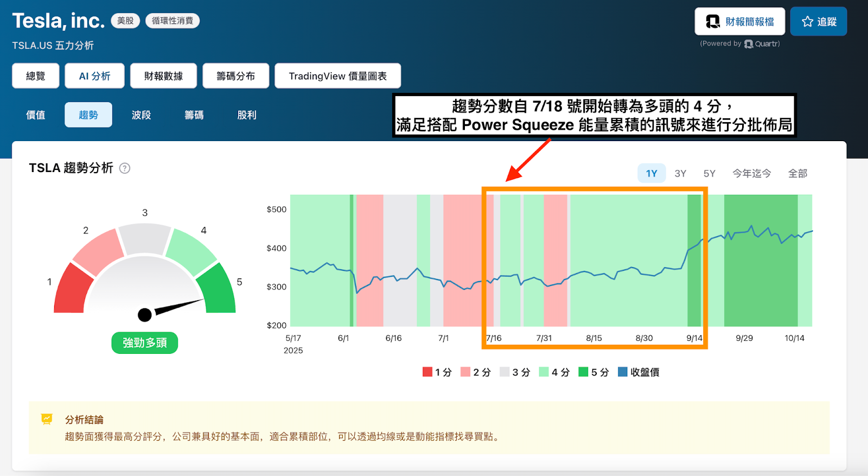Open the 財報簡報檔 earnings presentation
The image size is (868, 476).
[739, 22]
